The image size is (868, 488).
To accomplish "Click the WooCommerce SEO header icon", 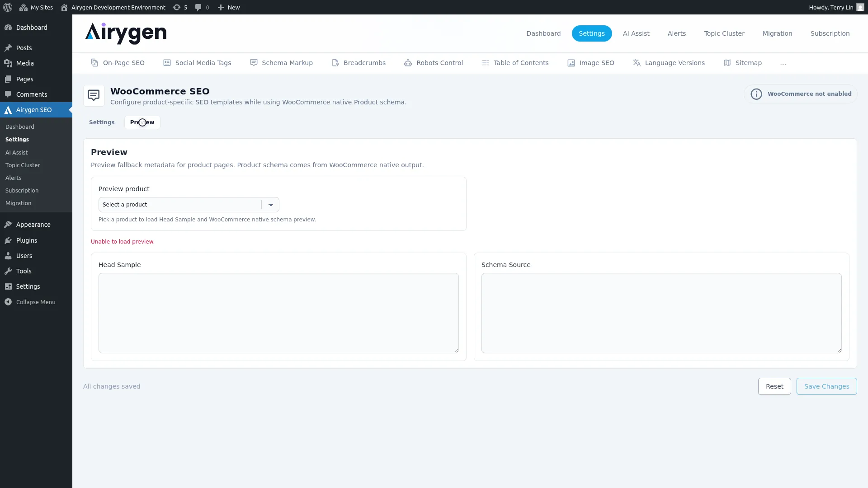I will tap(94, 96).
